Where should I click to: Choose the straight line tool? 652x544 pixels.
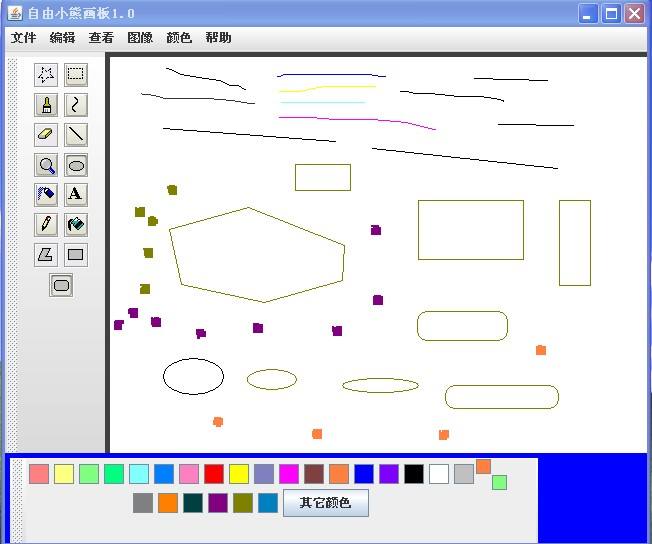point(76,135)
